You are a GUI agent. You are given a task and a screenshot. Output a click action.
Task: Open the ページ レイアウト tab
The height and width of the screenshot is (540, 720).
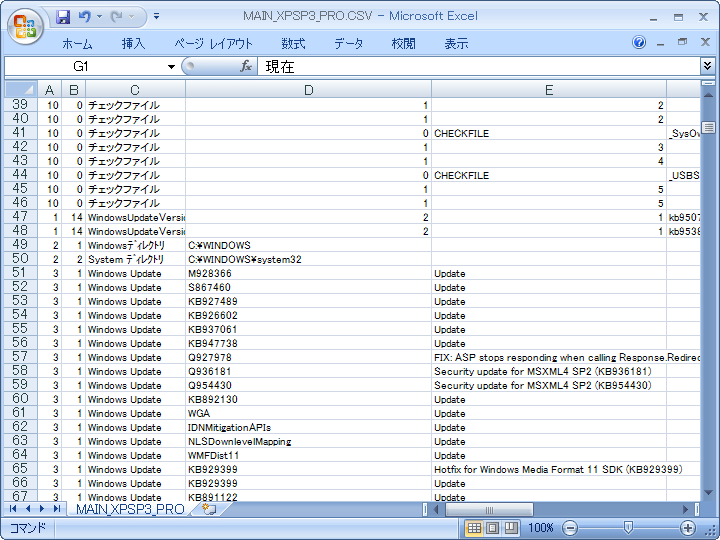(214, 44)
